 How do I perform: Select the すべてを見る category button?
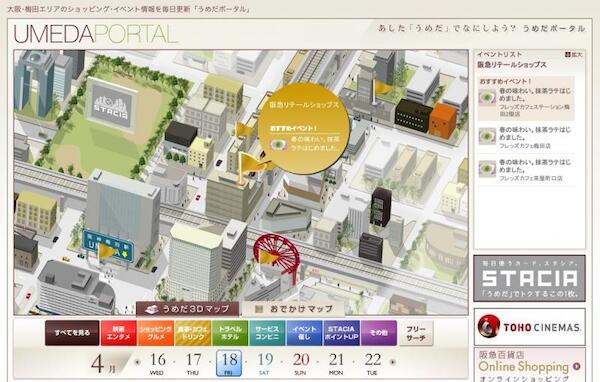pyautogui.click(x=72, y=333)
